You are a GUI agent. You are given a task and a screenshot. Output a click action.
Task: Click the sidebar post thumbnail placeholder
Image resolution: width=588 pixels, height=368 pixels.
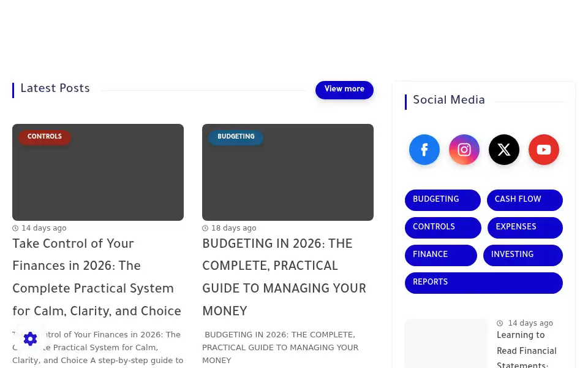(446, 343)
